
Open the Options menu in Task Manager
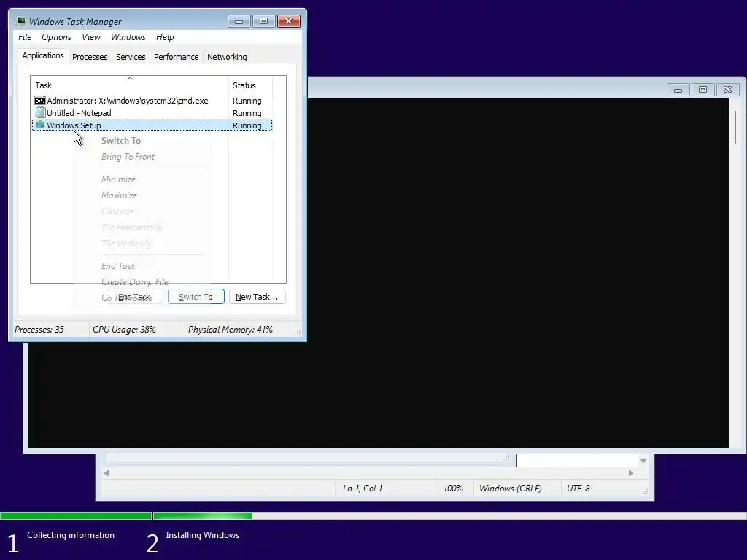point(56,37)
